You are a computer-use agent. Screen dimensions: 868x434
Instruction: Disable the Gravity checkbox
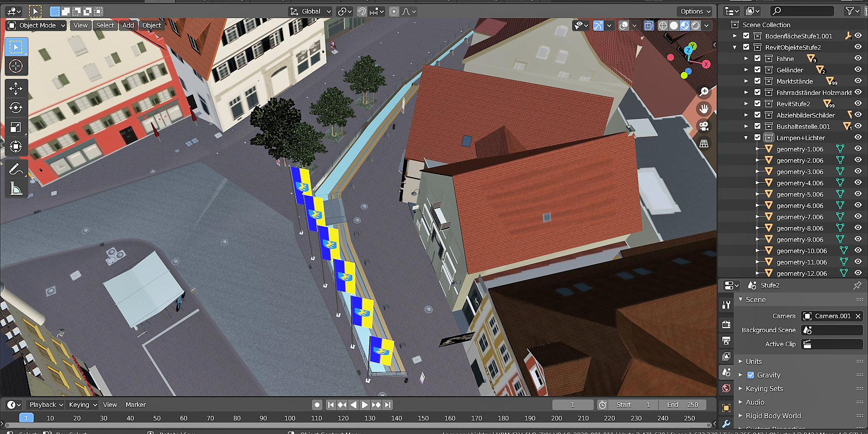tap(750, 375)
